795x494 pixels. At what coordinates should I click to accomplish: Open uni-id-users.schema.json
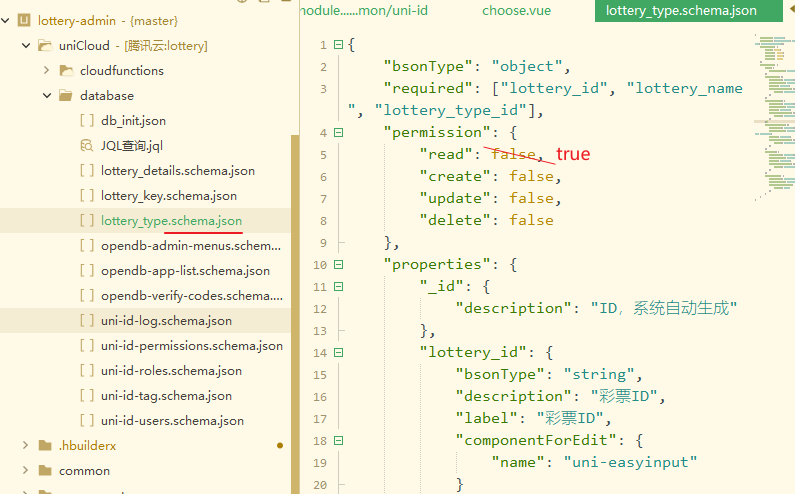(172, 420)
